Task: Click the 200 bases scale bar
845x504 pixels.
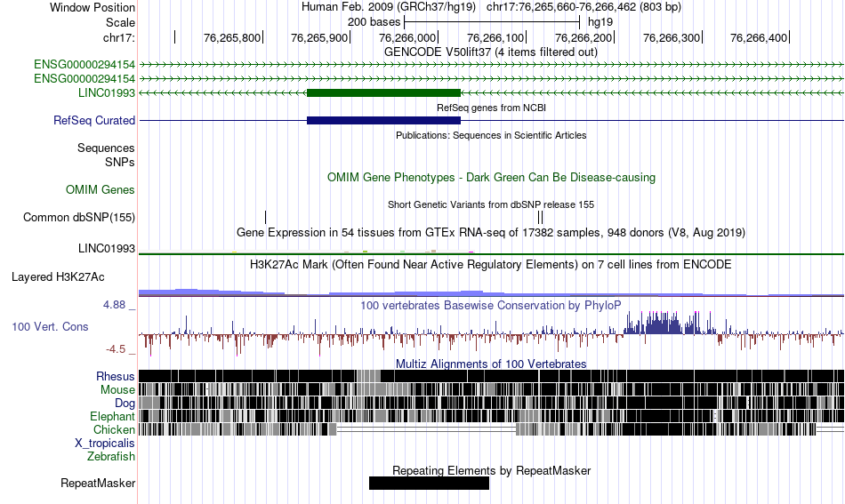Action: click(x=492, y=22)
